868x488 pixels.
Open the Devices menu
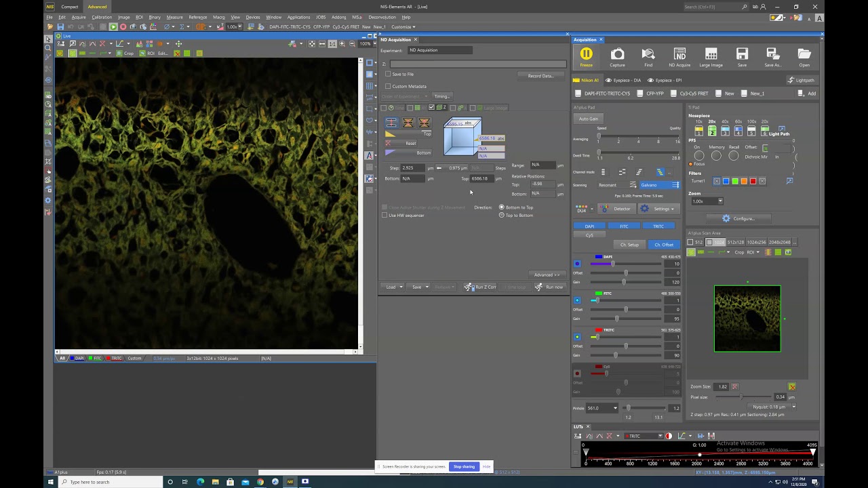click(x=253, y=17)
